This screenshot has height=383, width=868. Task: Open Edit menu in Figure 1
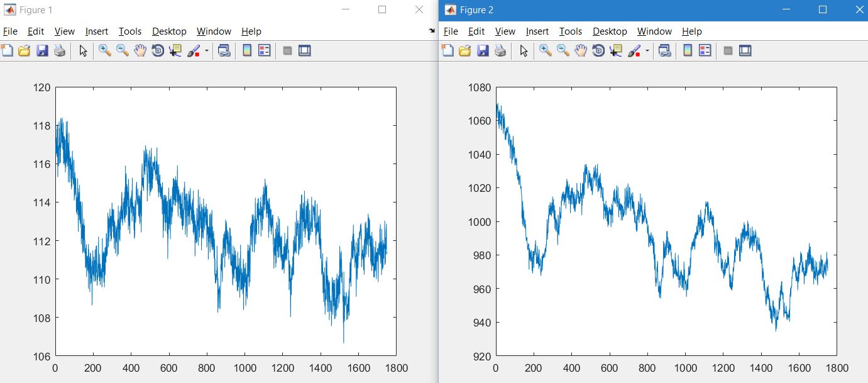[36, 31]
